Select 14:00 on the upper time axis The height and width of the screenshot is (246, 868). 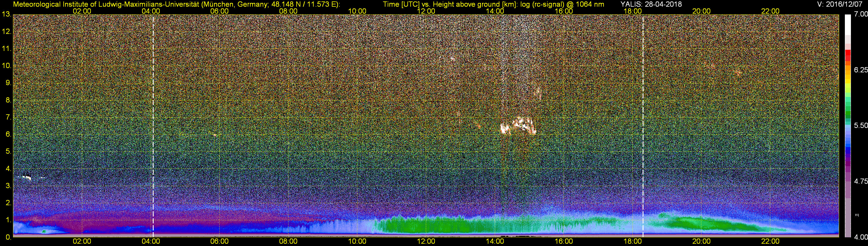point(495,11)
